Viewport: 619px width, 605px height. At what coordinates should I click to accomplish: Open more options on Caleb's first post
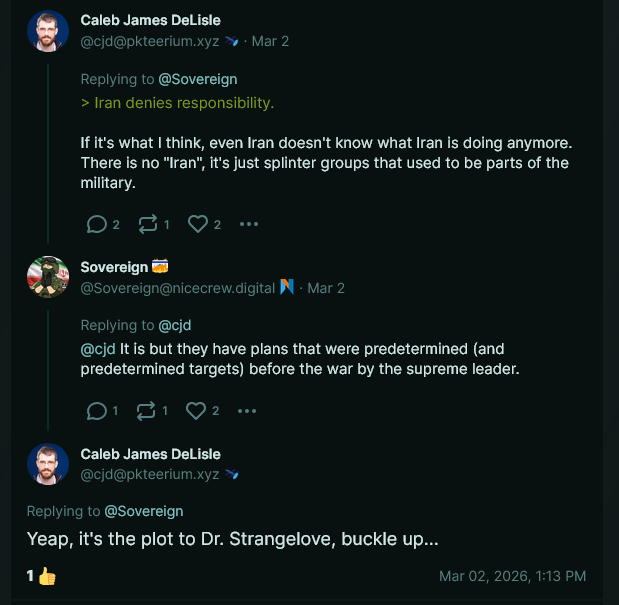(249, 224)
